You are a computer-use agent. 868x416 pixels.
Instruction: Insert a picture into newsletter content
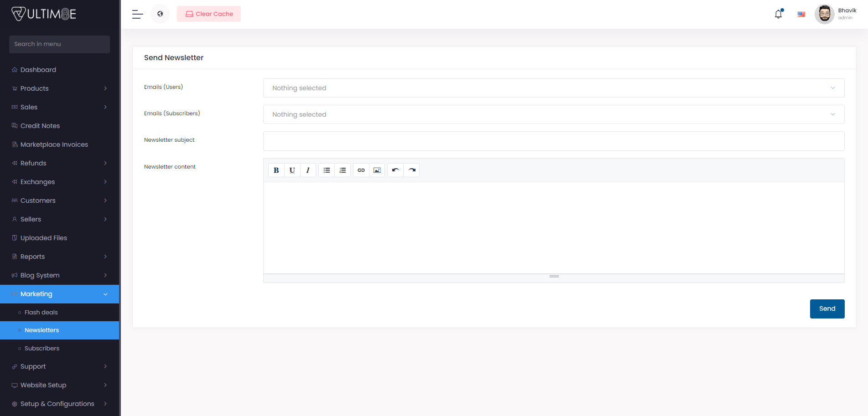tap(377, 170)
